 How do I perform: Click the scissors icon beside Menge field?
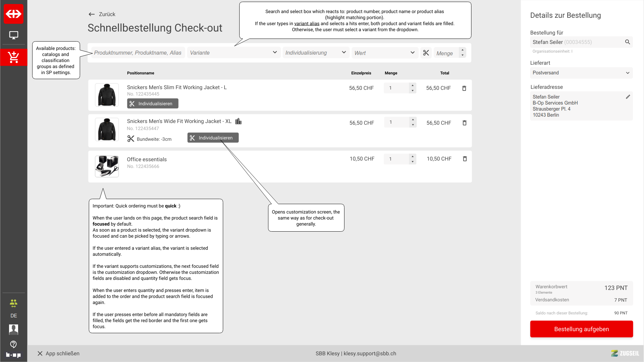click(x=426, y=53)
